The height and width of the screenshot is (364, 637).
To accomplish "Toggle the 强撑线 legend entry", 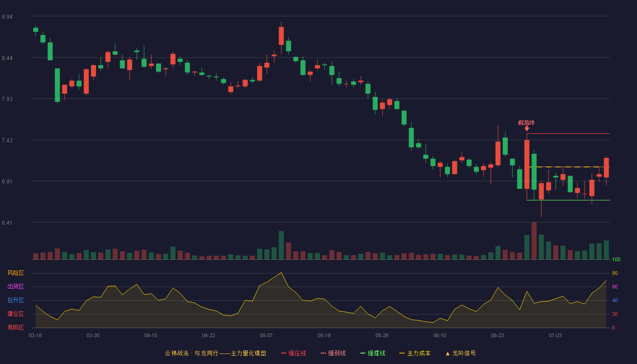I will pyautogui.click(x=373, y=353).
